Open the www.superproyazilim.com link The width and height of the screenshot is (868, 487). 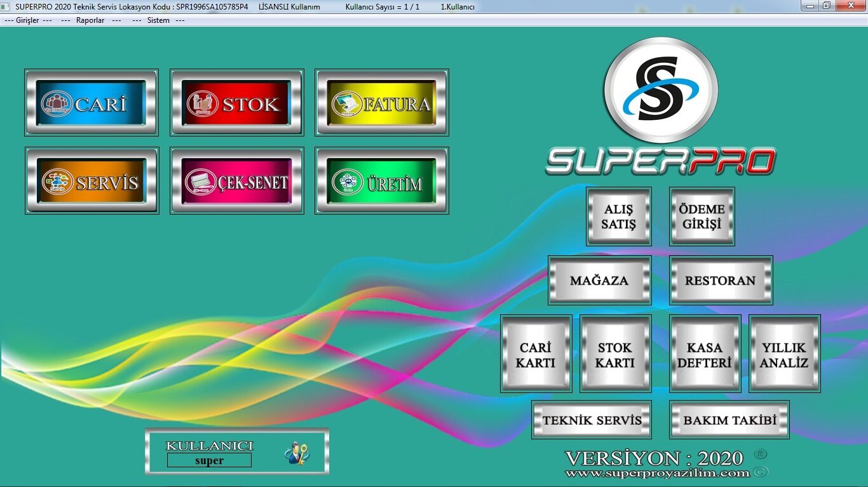[x=657, y=473]
